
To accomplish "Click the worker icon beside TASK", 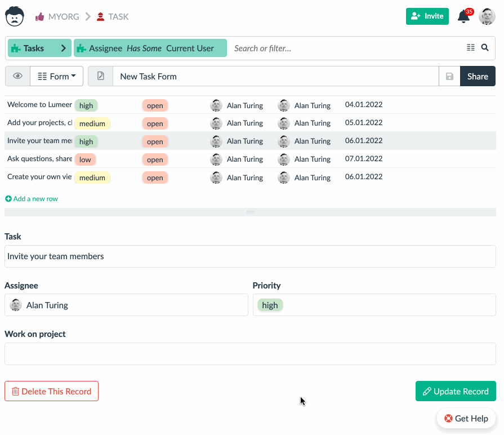I will pyautogui.click(x=101, y=16).
